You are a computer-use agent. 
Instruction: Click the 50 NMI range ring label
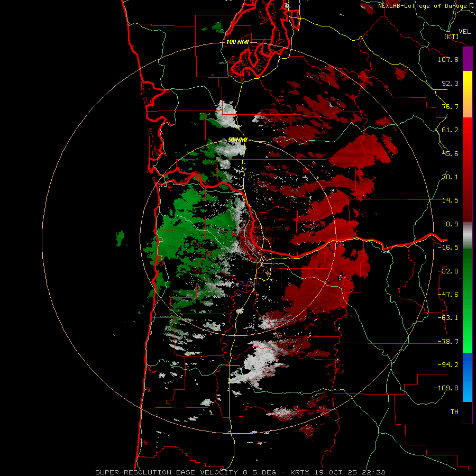tap(237, 140)
